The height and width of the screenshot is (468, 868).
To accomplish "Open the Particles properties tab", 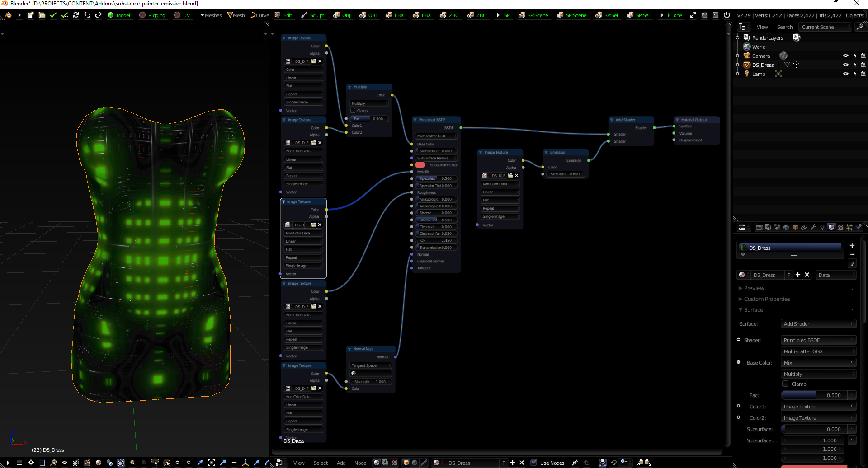I will tap(849, 227).
